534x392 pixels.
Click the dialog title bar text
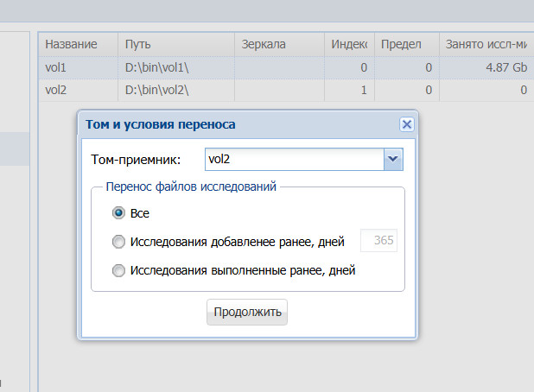pyautogui.click(x=161, y=124)
